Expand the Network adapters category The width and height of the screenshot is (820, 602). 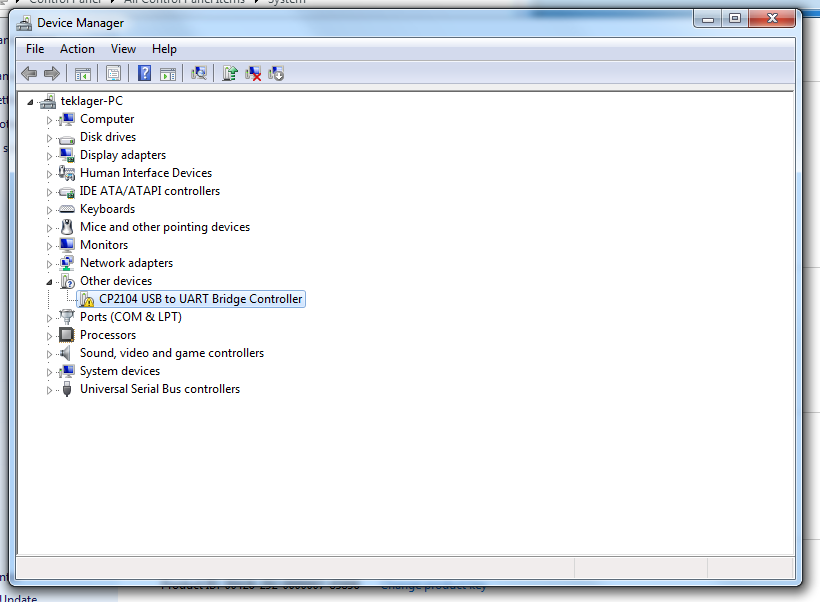(50, 263)
